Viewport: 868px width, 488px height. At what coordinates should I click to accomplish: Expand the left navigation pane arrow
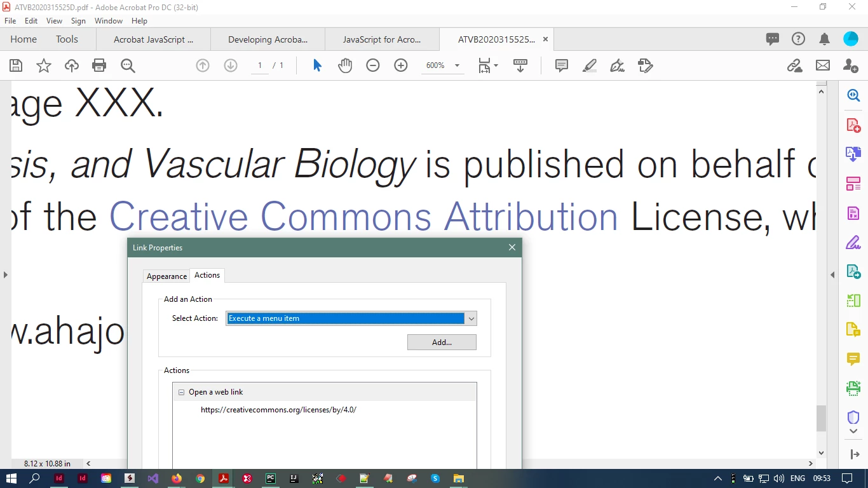(x=6, y=274)
